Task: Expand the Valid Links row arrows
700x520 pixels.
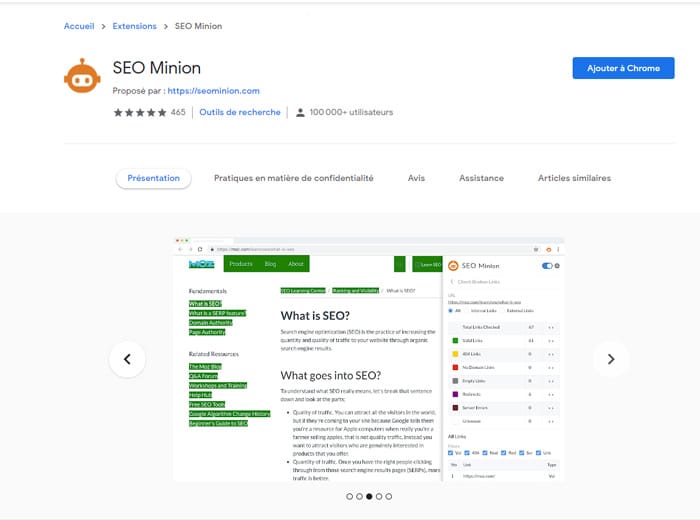Action: [x=551, y=340]
